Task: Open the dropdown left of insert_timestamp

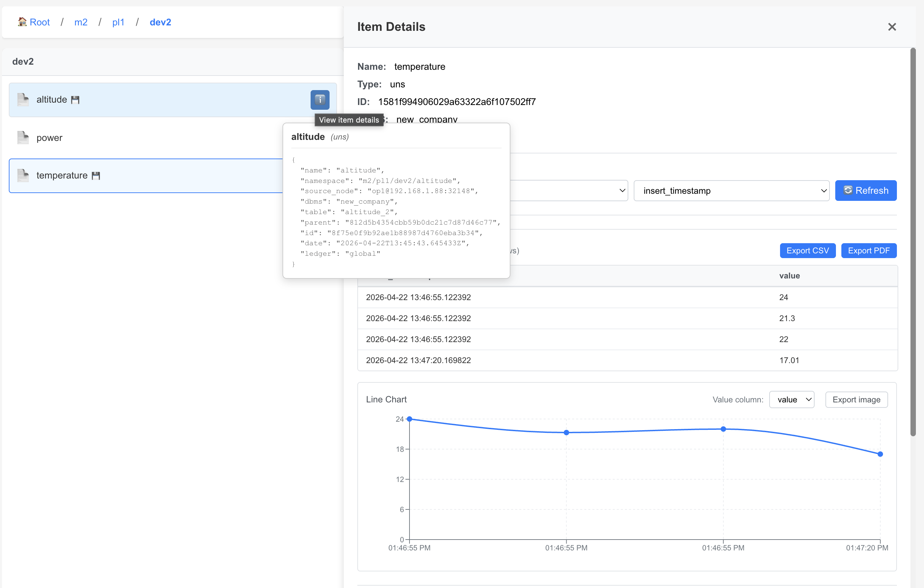Action: coord(569,191)
